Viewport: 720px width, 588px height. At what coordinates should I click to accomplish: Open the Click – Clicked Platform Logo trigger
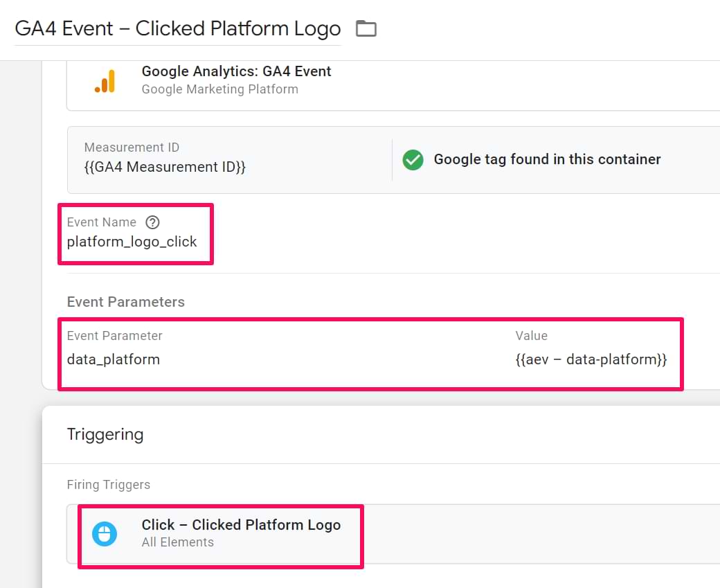pyautogui.click(x=241, y=525)
